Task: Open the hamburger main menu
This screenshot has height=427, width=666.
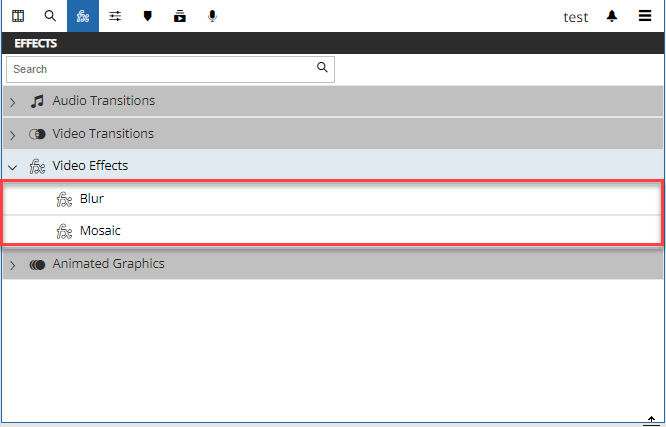Action: [x=646, y=17]
